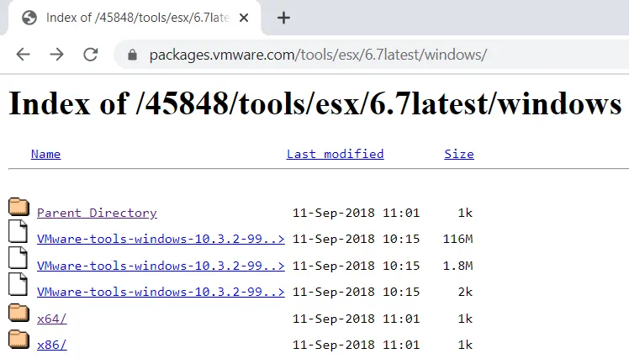This screenshot has width=629, height=364.
Task: Click the globe favicon on the tab
Action: tap(29, 18)
